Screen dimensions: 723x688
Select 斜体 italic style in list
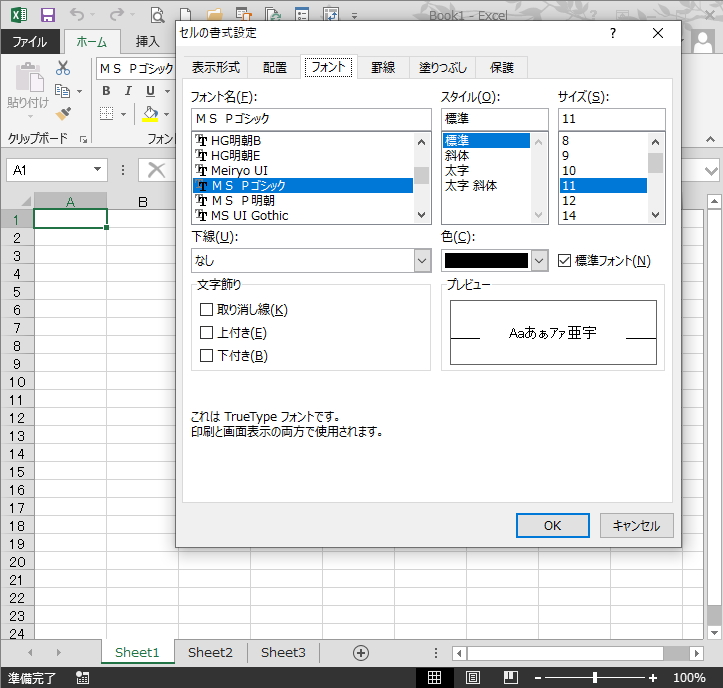[x=486, y=156]
